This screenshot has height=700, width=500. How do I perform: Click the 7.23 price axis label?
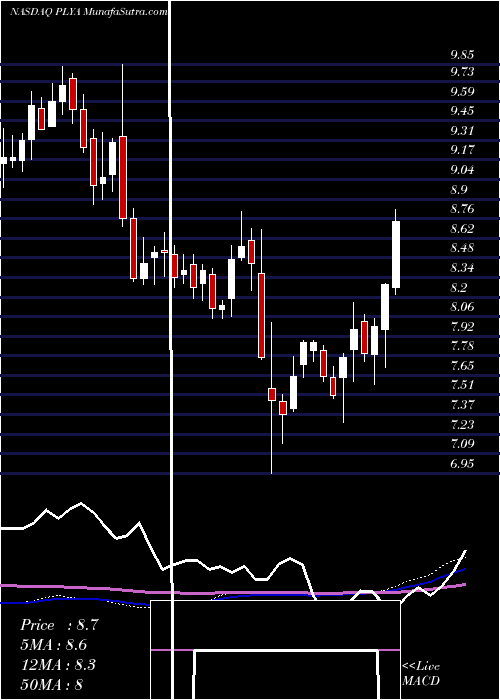click(462, 424)
